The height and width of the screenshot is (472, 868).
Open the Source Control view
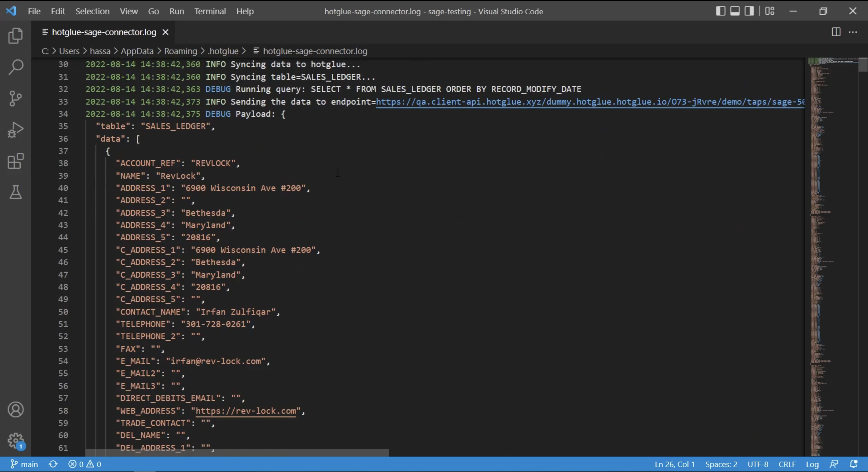pos(15,98)
